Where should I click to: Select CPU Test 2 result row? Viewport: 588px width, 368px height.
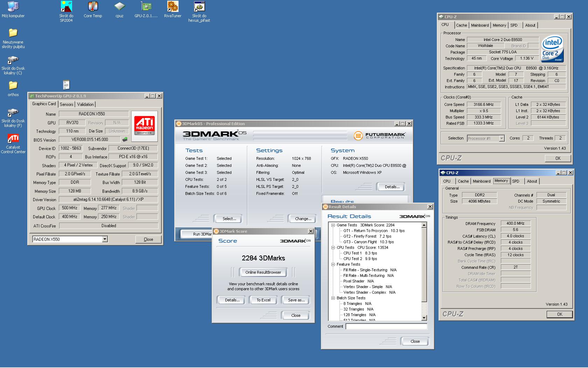pos(360,259)
